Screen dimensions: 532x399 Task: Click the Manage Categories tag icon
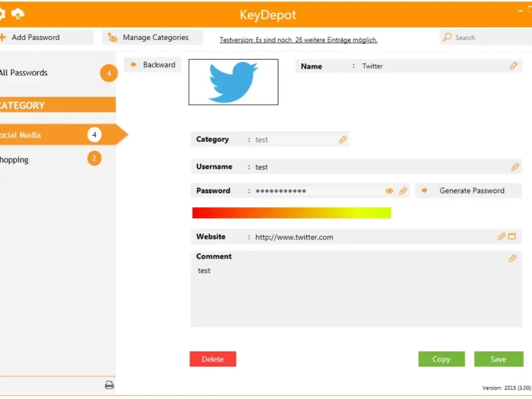point(112,37)
